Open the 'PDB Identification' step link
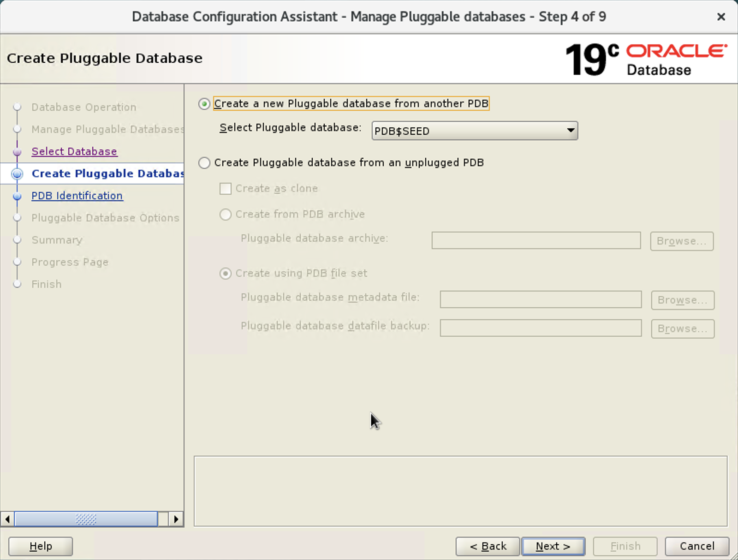The height and width of the screenshot is (560, 738). (77, 196)
